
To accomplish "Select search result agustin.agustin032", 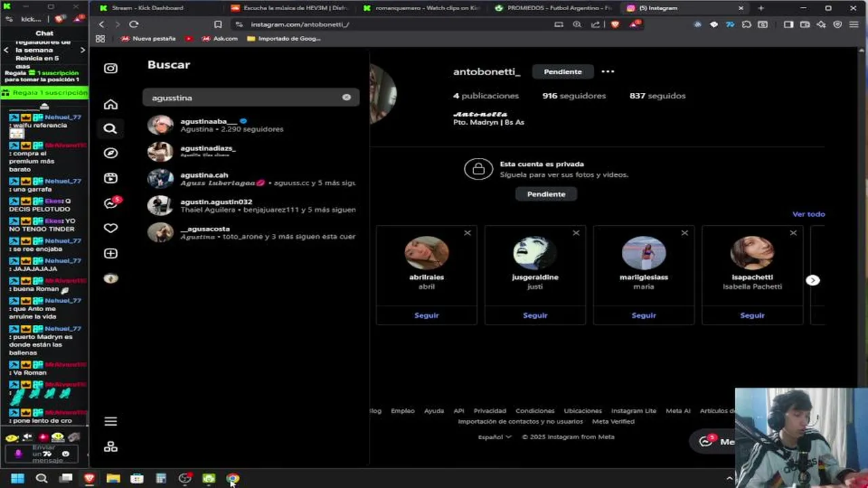I will pyautogui.click(x=252, y=205).
